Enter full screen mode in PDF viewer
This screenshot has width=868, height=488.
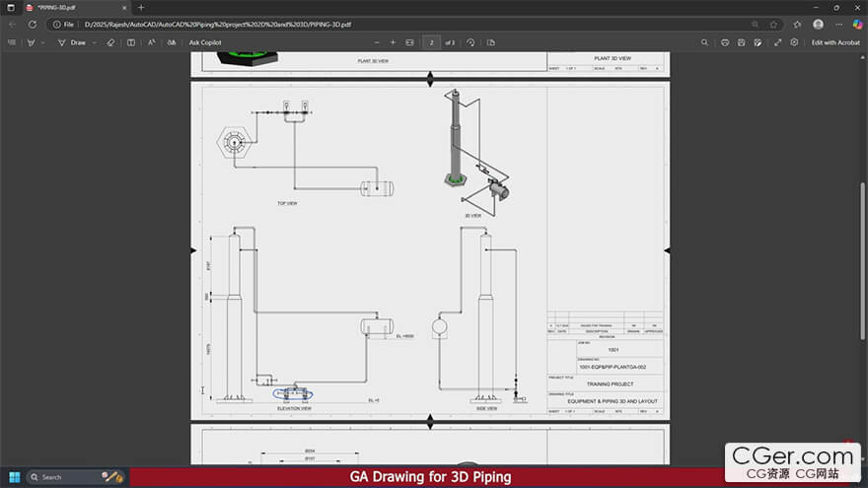tap(777, 42)
